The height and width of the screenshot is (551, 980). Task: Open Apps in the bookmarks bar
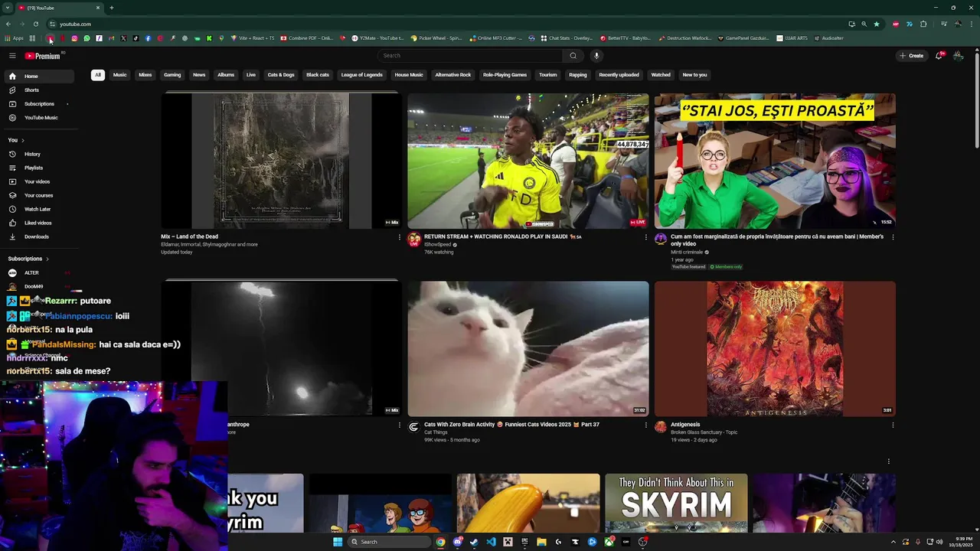pyautogui.click(x=14, y=38)
